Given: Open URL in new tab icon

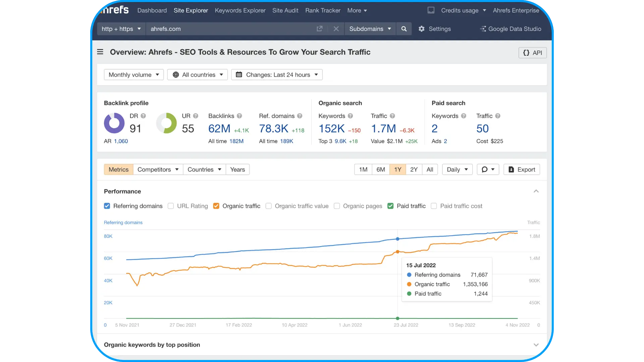Looking at the screenshot, I should [x=319, y=29].
